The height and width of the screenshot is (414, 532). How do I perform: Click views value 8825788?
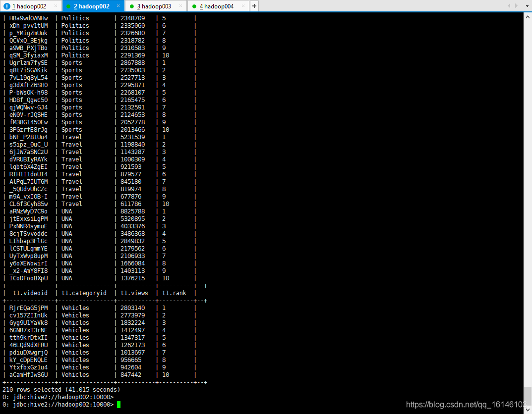pyautogui.click(x=133, y=211)
